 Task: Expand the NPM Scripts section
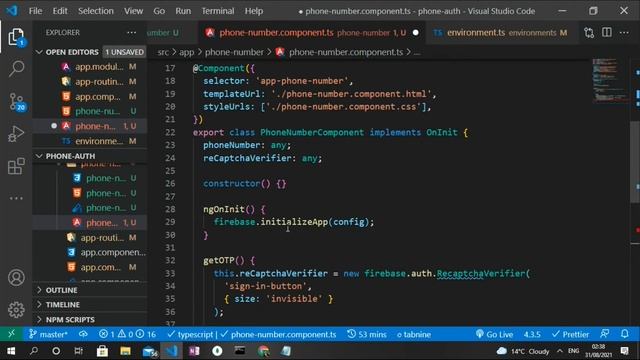70,319
